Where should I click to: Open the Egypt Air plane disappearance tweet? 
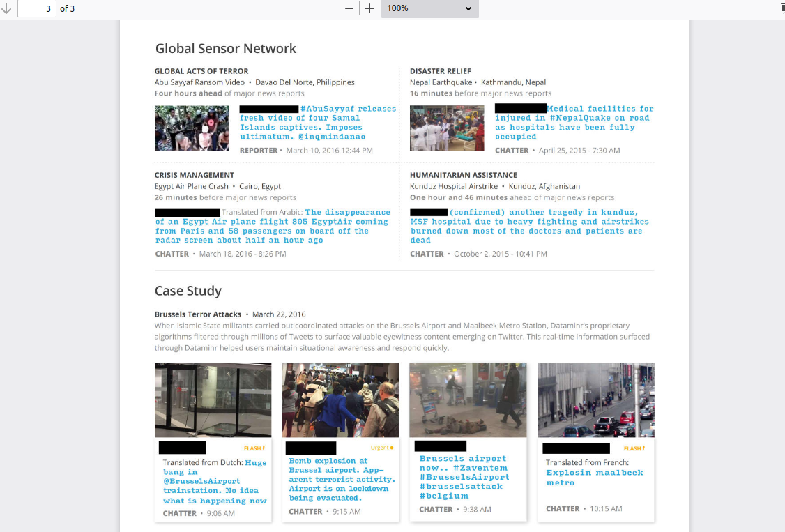273,226
